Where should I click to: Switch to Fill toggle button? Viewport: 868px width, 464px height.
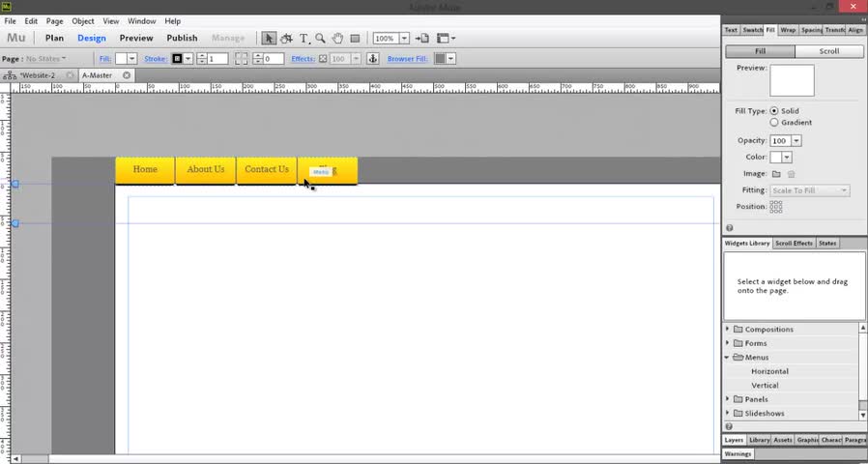(760, 51)
